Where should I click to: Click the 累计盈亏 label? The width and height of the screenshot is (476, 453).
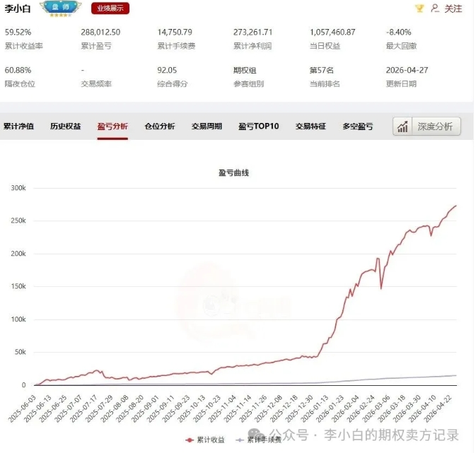coord(96,46)
